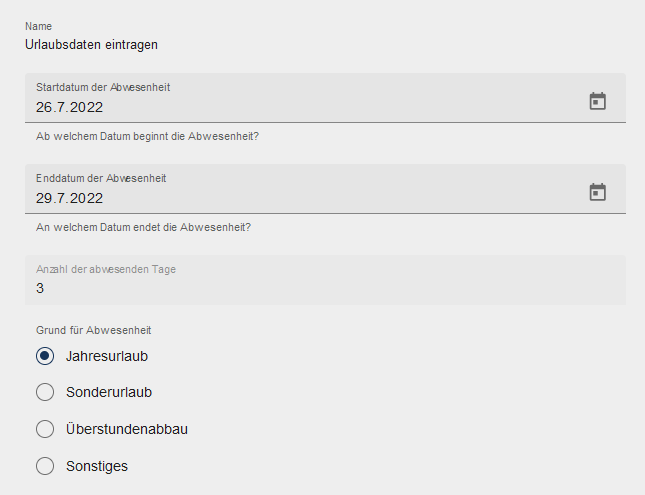Click the 'Anzahl der abwesenden Tage' field label
645x495 pixels.
106,269
